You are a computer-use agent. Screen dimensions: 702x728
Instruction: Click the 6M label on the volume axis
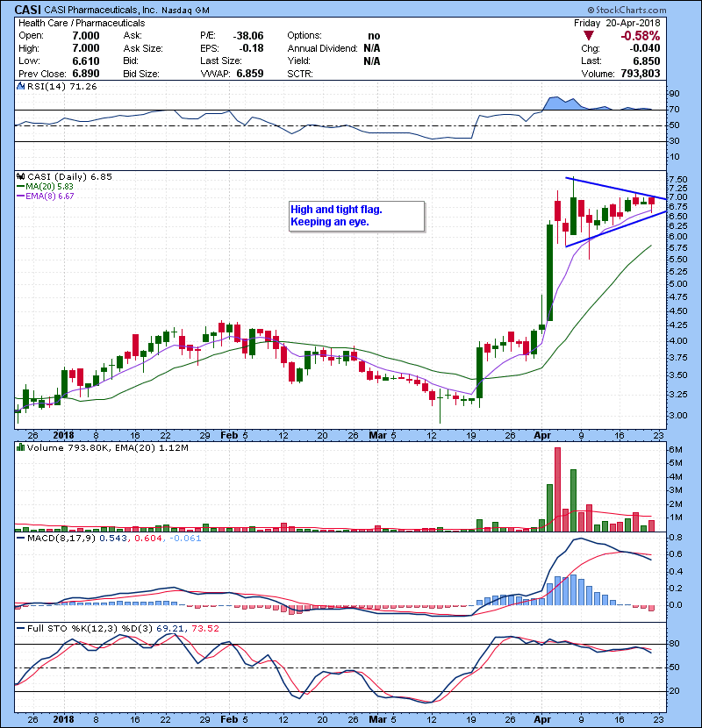(676, 449)
